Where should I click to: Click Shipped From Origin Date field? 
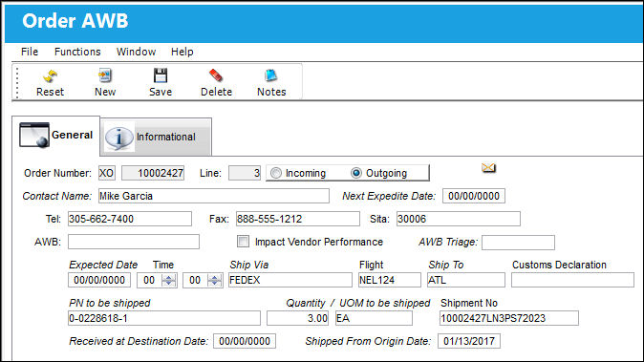click(469, 341)
